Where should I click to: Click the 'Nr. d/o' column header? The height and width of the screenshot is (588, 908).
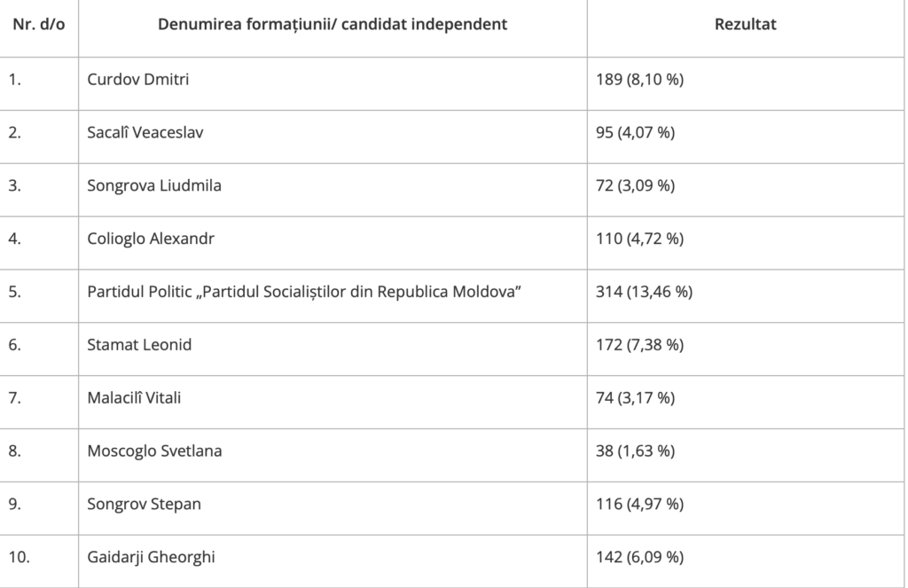tap(39, 24)
